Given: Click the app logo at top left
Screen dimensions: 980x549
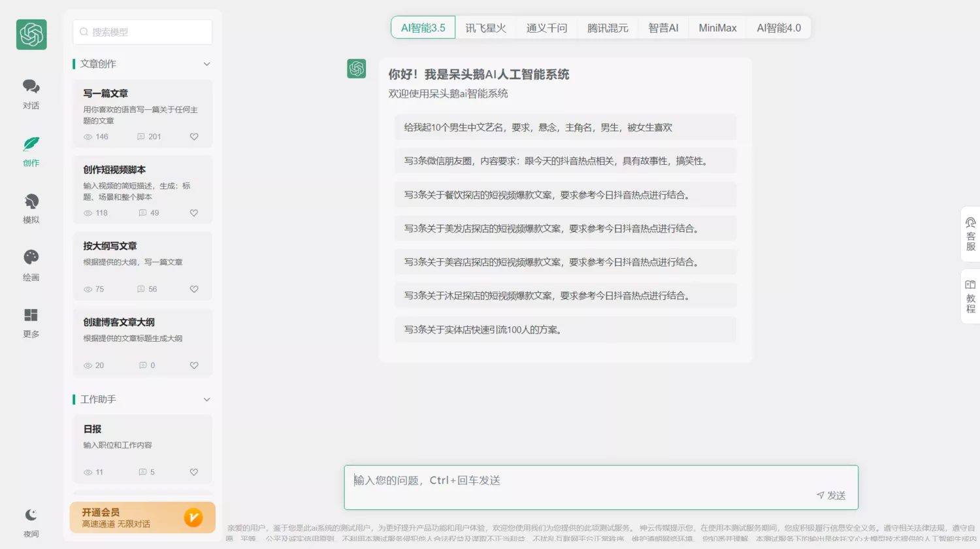Looking at the screenshot, I should pyautogui.click(x=31, y=35).
